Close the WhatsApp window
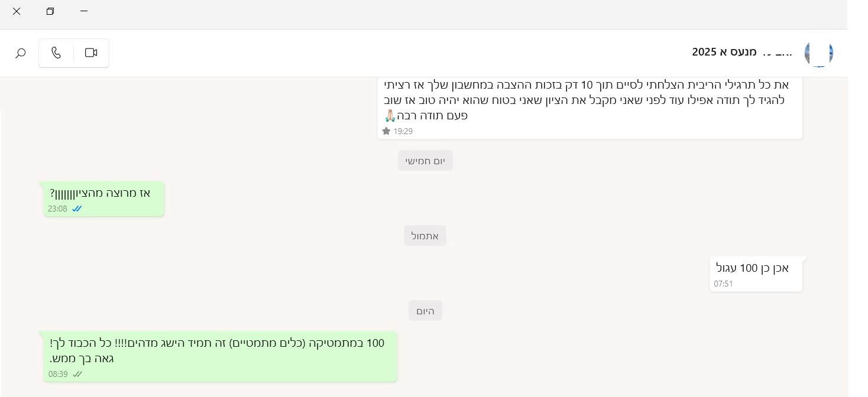868x397 pixels. point(17,11)
